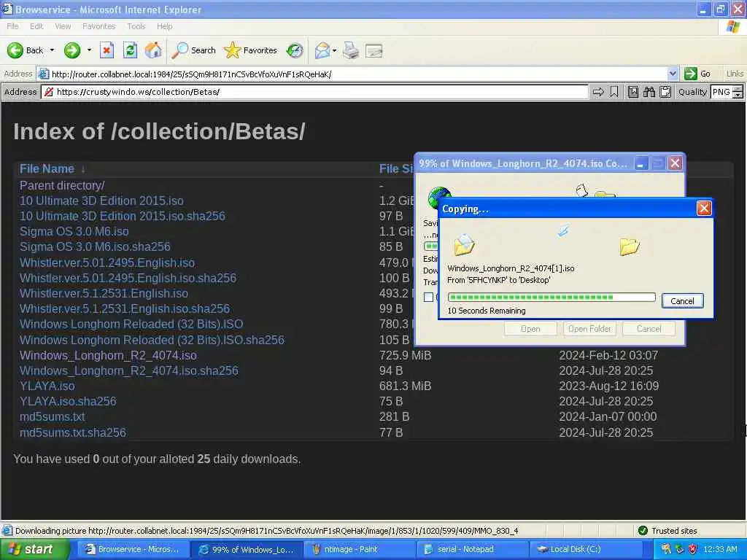Cancel the Copying dialog

pos(682,301)
